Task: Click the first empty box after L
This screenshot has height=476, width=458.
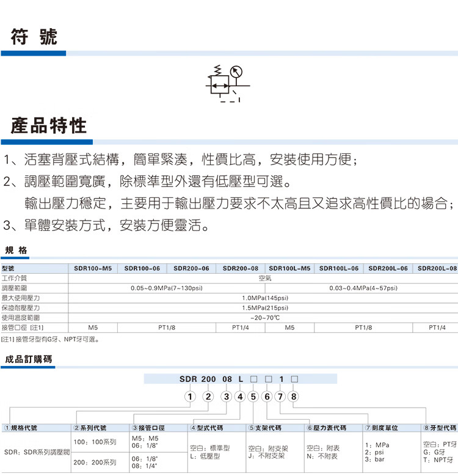Action: pyautogui.click(x=253, y=379)
